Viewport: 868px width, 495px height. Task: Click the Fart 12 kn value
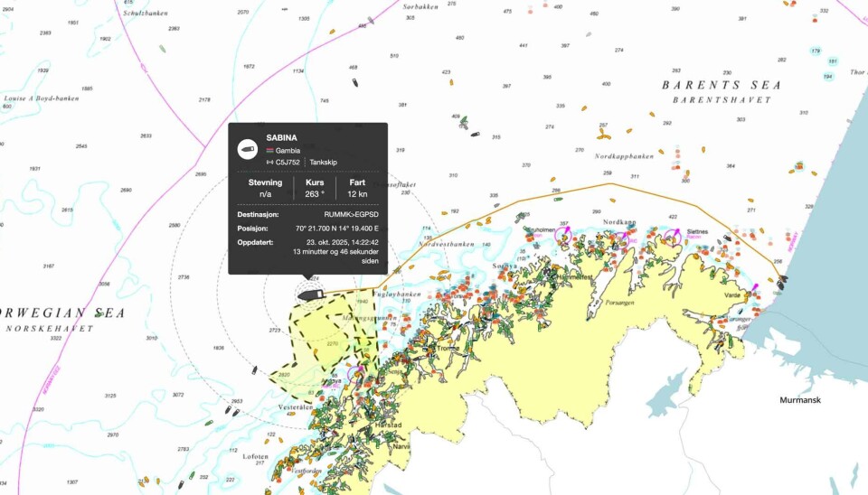[357, 193]
